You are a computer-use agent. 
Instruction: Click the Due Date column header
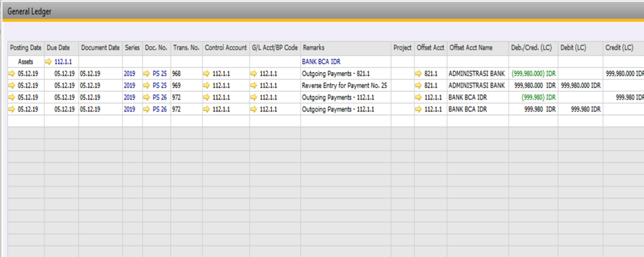[61, 48]
